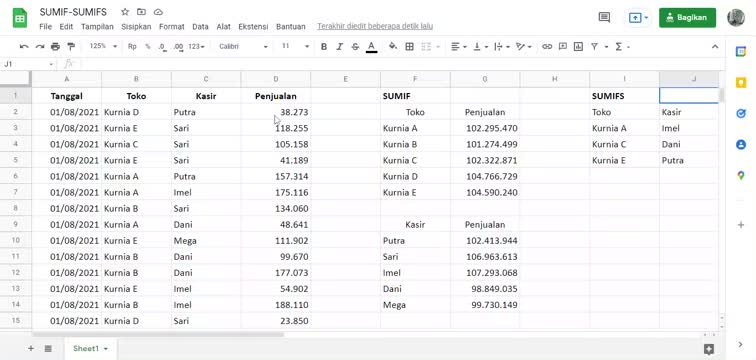The height and width of the screenshot is (360, 756).
Task: Click the borders icon
Action: tap(409, 46)
